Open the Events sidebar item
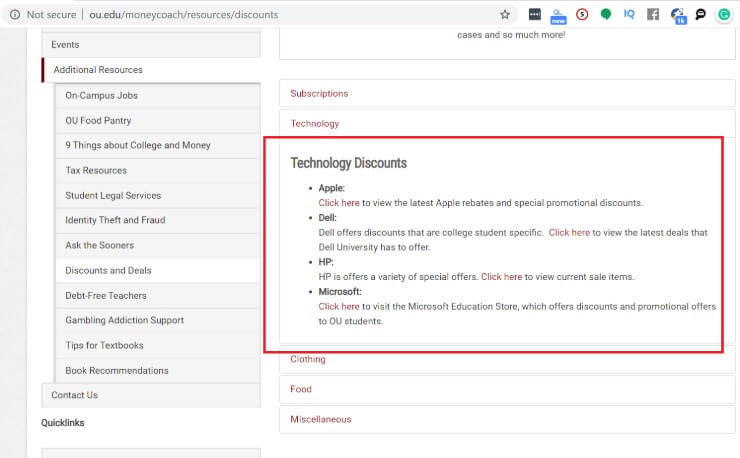740x458 pixels. [151, 45]
